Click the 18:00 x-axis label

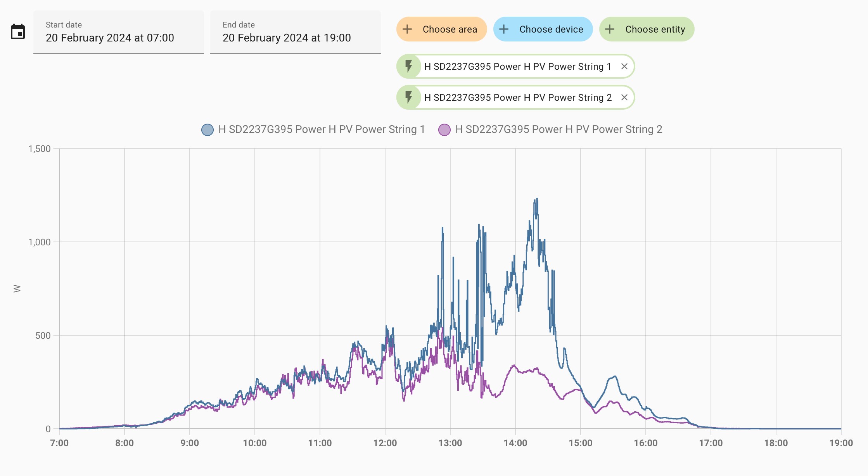(x=776, y=443)
